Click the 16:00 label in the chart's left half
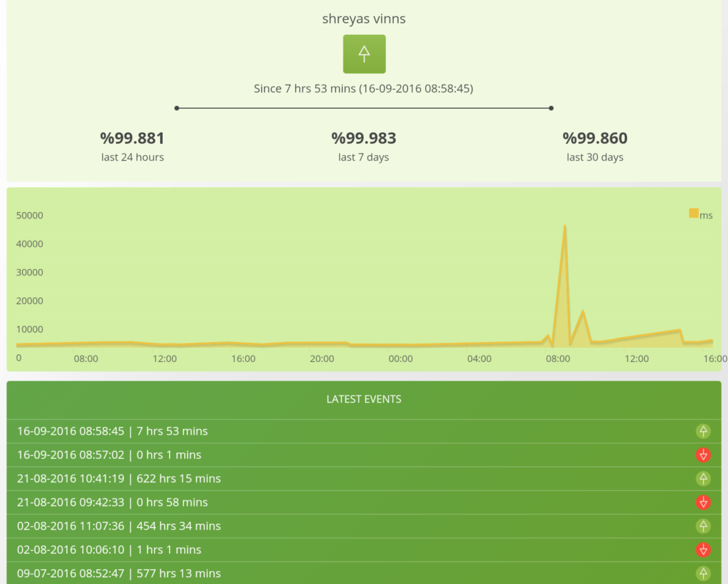 pyautogui.click(x=243, y=359)
